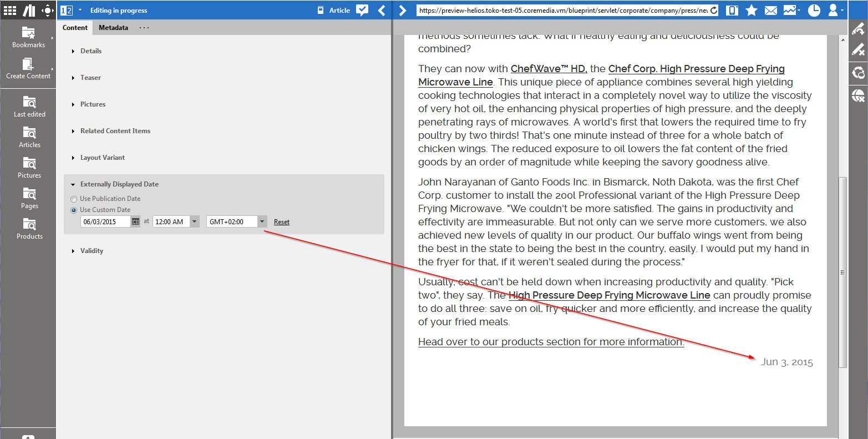The image size is (868, 439).
Task: Click Create Content icon
Action: 28,68
